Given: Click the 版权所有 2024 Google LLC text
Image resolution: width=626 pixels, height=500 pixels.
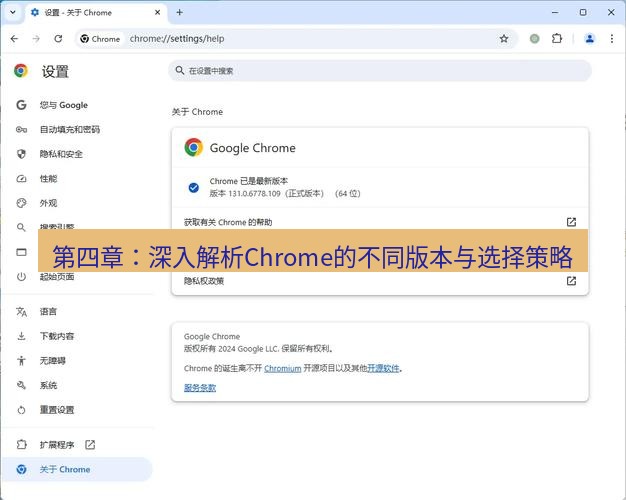Looking at the screenshot, I should (x=258, y=349).
